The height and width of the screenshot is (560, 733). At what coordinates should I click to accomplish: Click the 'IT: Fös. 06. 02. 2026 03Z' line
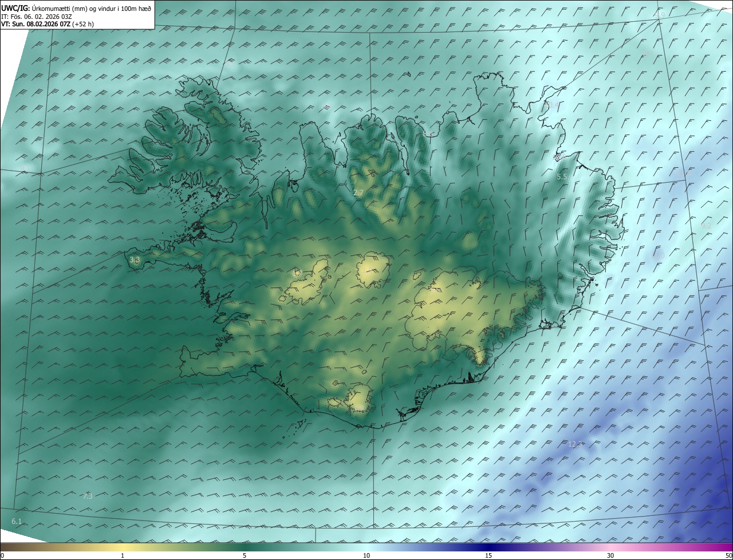pyautogui.click(x=37, y=16)
